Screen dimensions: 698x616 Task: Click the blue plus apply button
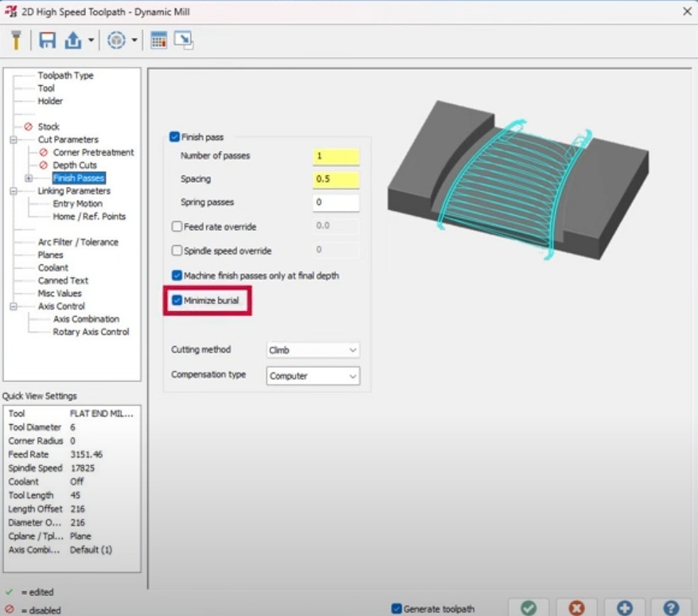click(x=625, y=607)
